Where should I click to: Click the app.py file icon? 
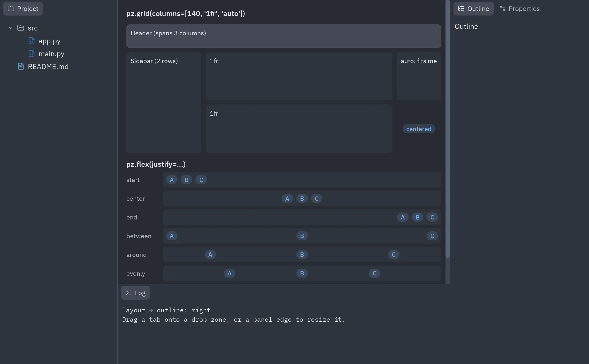(32, 41)
